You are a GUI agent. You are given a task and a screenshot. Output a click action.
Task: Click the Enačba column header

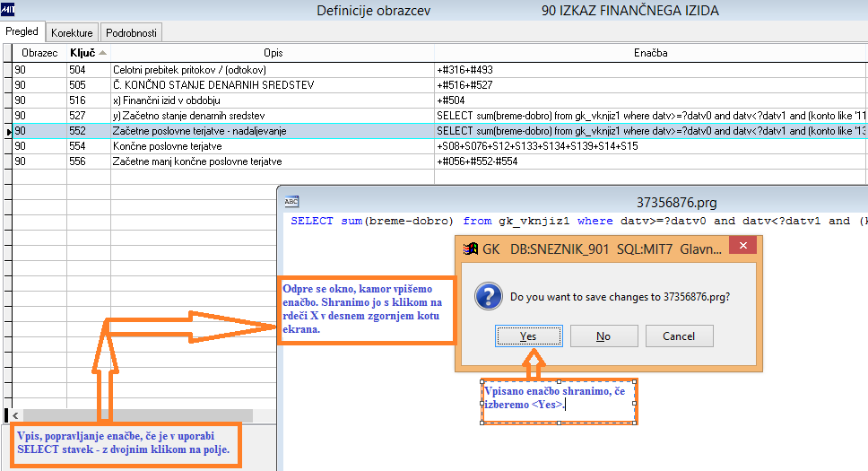pyautogui.click(x=650, y=53)
